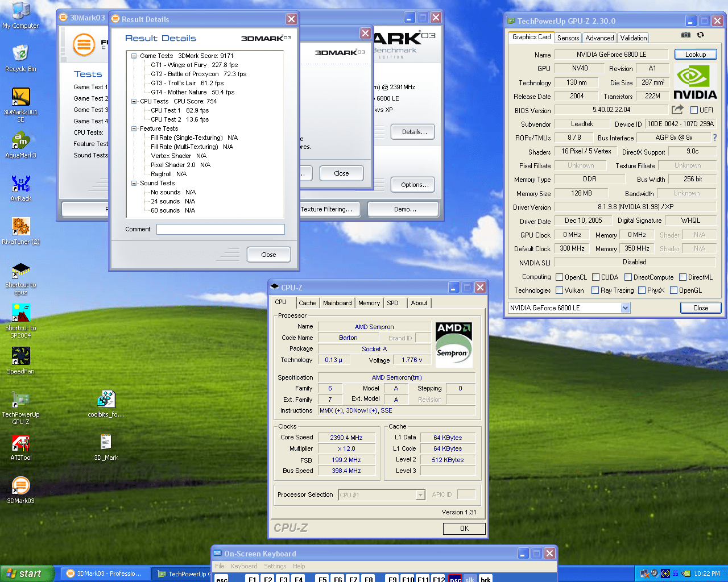Collapse the CPU Tests tree node
Image resolution: width=728 pixels, height=582 pixels.
[134, 101]
